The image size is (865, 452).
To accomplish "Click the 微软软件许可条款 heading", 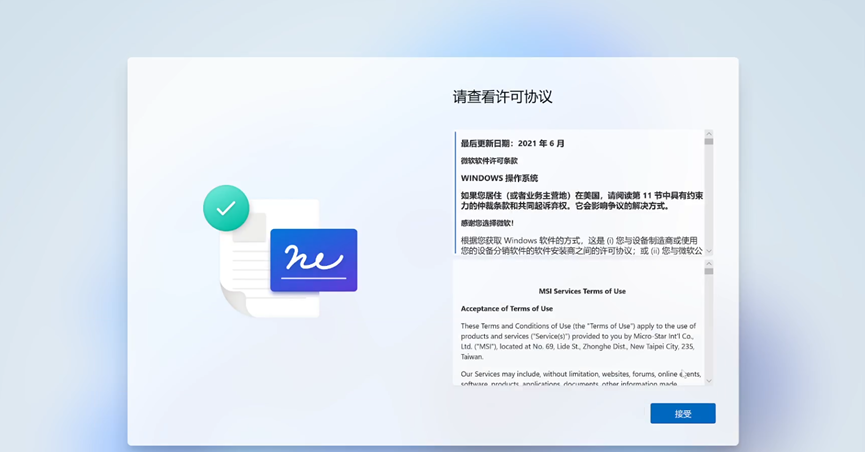I will coord(489,161).
